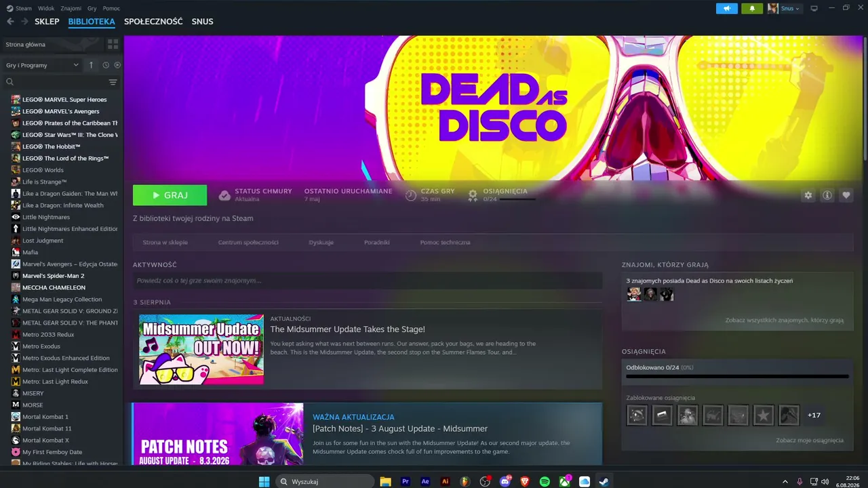
Task: Go back with the navigation arrow
Action: (10, 22)
